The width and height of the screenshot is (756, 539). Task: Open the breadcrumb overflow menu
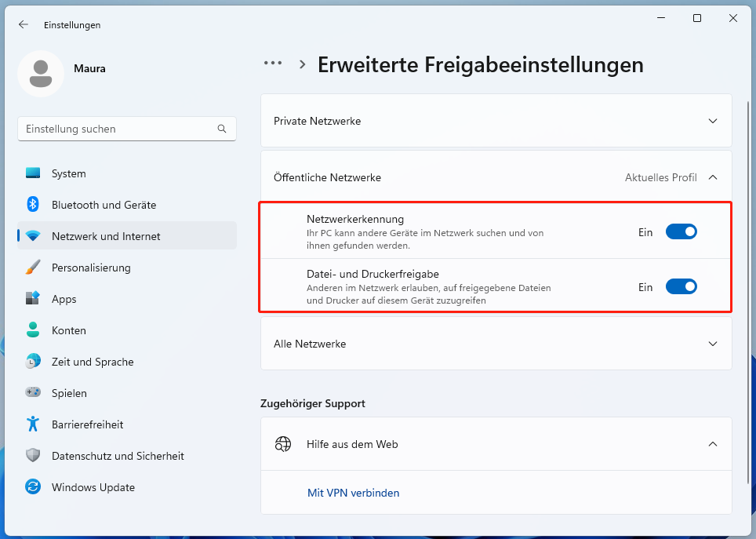click(272, 64)
